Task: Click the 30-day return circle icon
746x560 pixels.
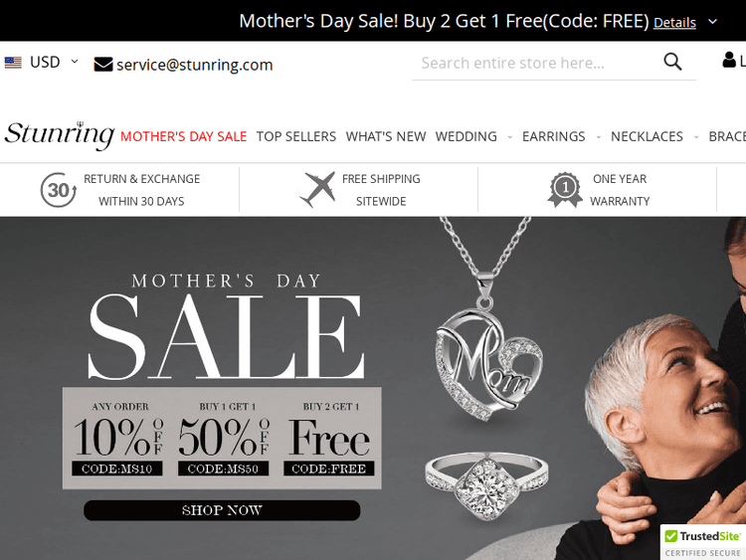Action: pyautogui.click(x=58, y=190)
